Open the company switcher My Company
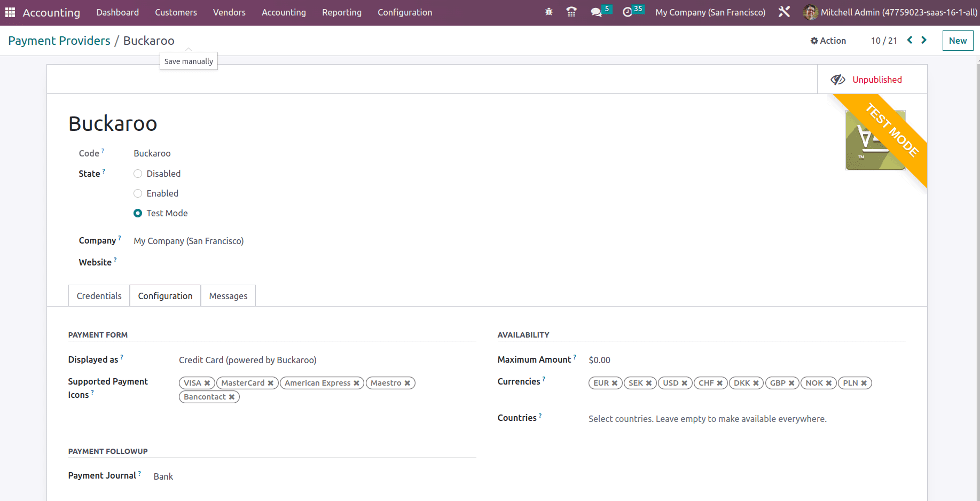This screenshot has height=501, width=980. click(710, 12)
